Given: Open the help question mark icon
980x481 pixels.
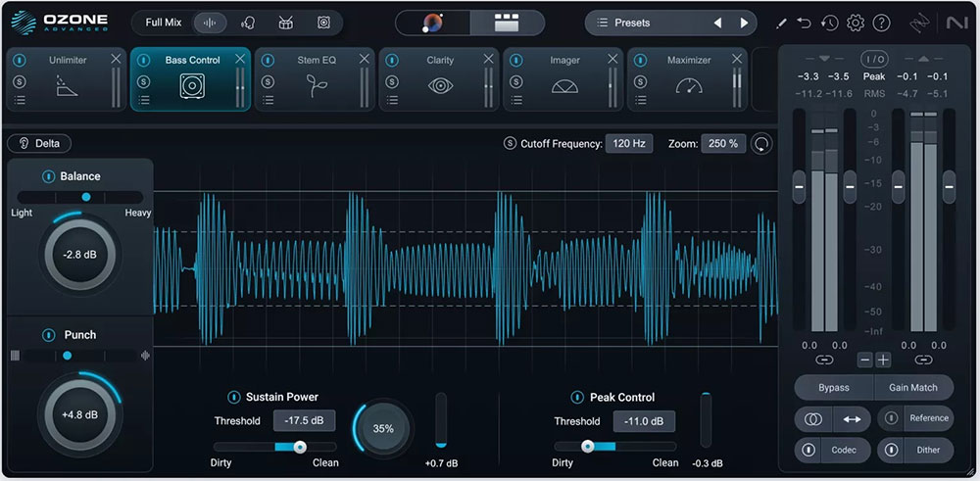Looking at the screenshot, I should [881, 24].
